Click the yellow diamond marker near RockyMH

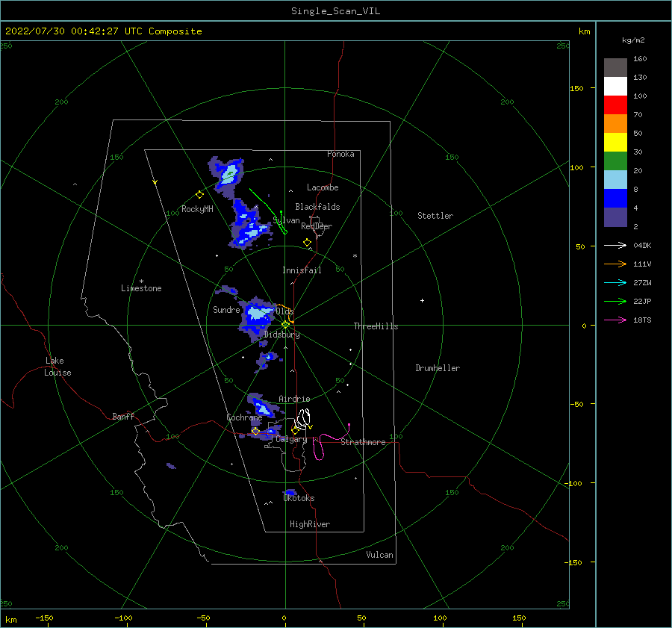(x=199, y=195)
